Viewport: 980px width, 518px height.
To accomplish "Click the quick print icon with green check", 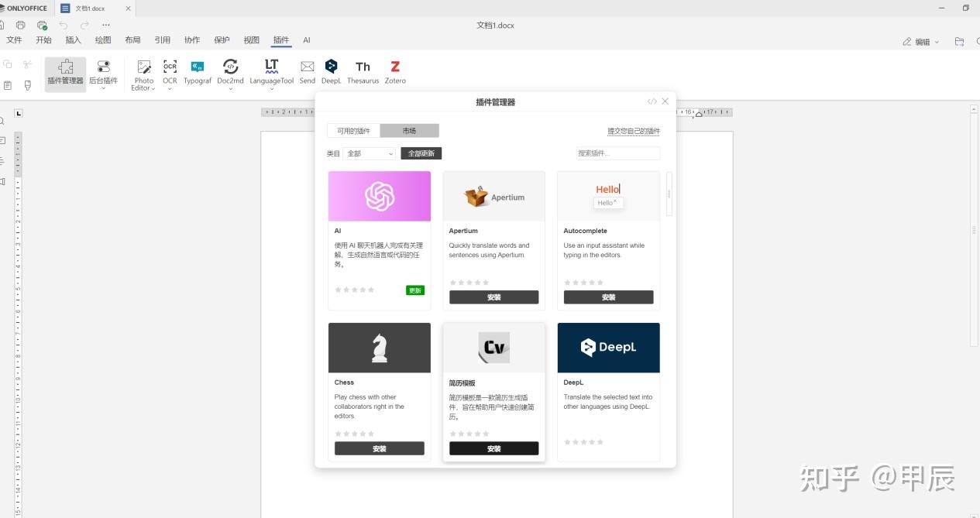I will (x=42, y=25).
